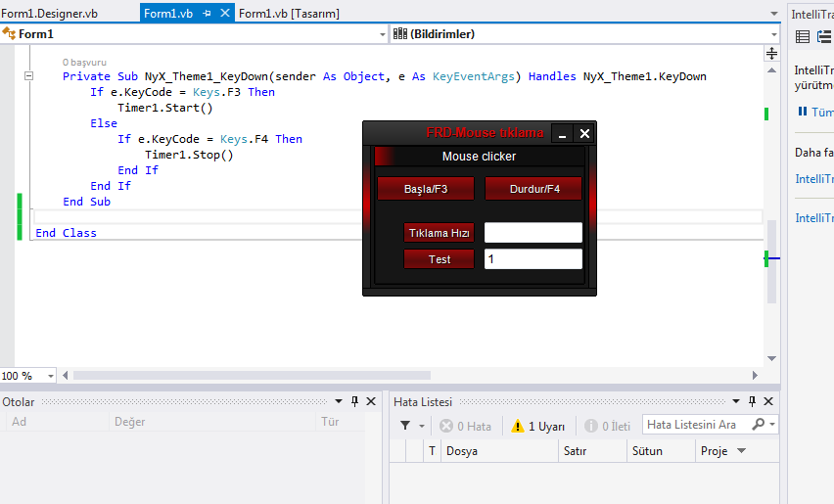Toggle the 1 Uyarı warnings filter
Image resolution: width=834 pixels, height=504 pixels.
pos(537,426)
